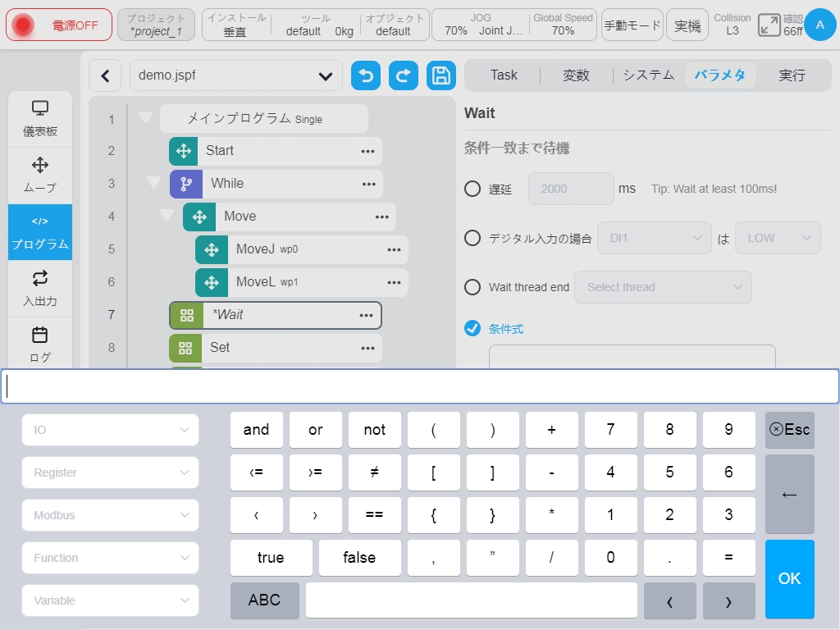
Task: Open the プログラム sidebar item
Action: pos(40,232)
